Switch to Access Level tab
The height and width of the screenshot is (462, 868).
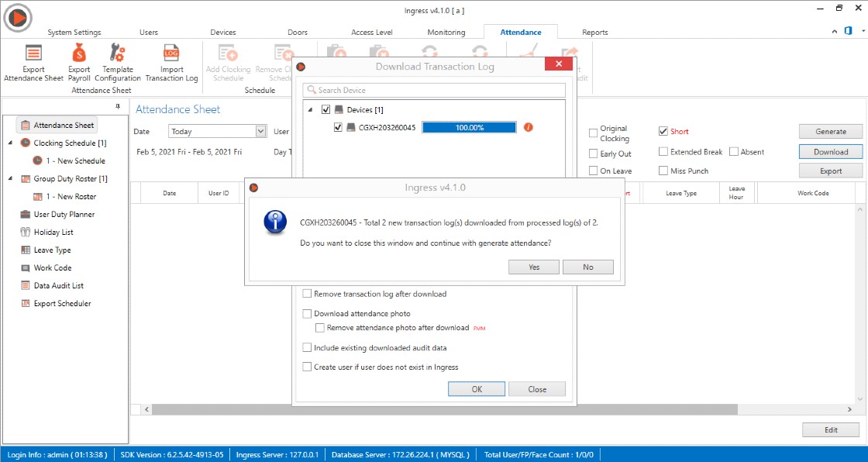tap(372, 32)
